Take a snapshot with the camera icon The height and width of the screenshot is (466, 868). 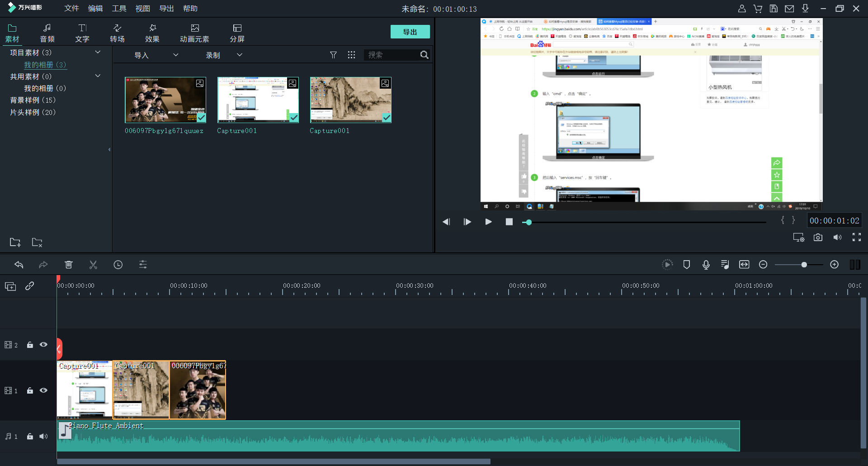tap(818, 238)
